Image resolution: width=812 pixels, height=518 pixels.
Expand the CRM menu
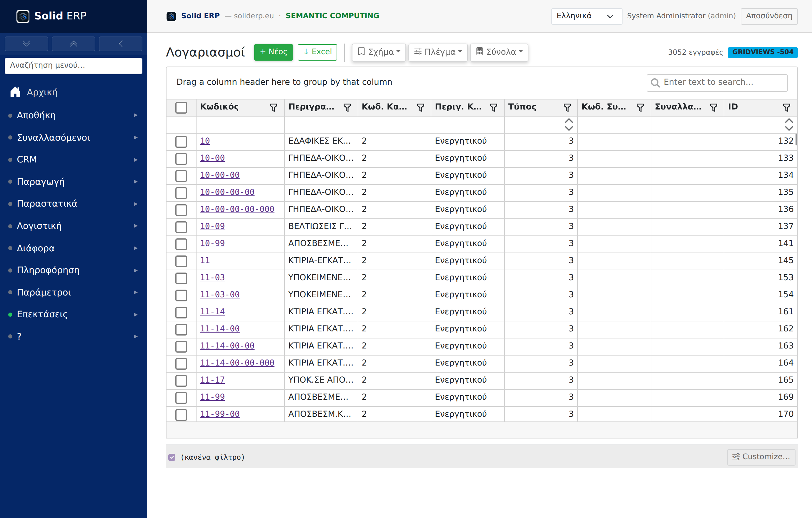click(74, 160)
